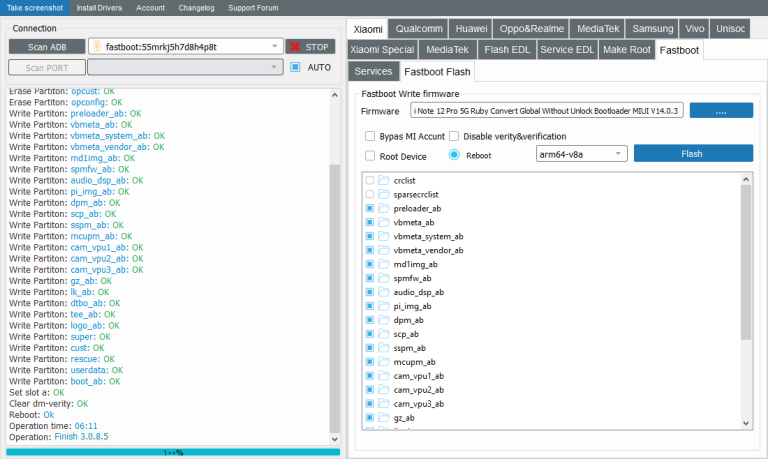768x459 pixels.
Task: Click the Flash button
Action: click(x=693, y=153)
